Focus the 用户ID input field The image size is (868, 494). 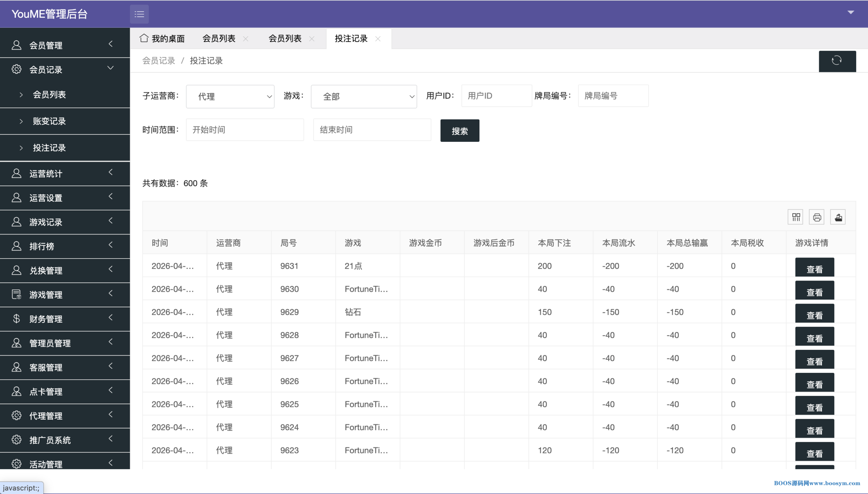(496, 96)
